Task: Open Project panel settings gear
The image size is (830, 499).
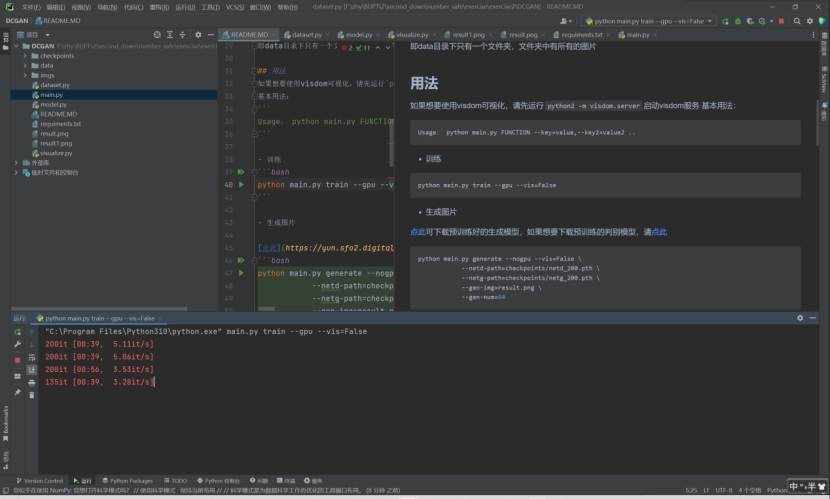Action: (199, 34)
